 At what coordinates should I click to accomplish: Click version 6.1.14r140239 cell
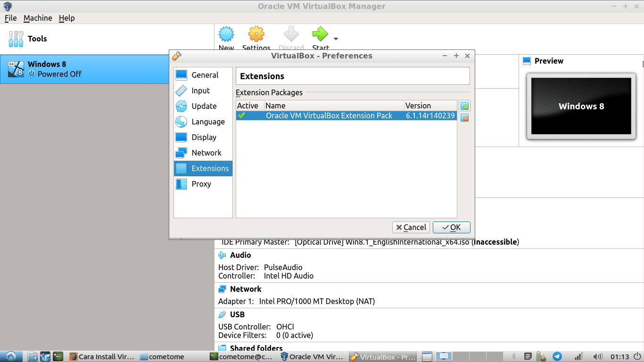point(430,115)
